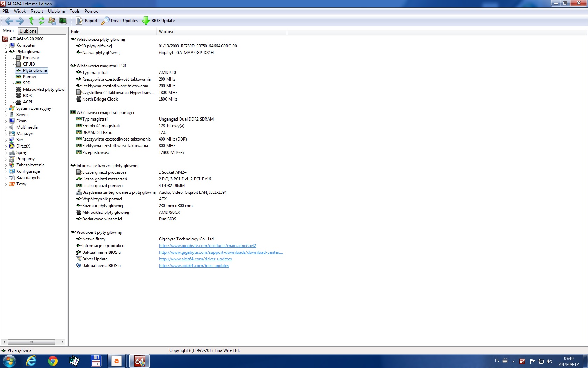This screenshot has height=368, width=588.
Task: Select the highlighted Płyta główna sub-item
Action: (35, 70)
